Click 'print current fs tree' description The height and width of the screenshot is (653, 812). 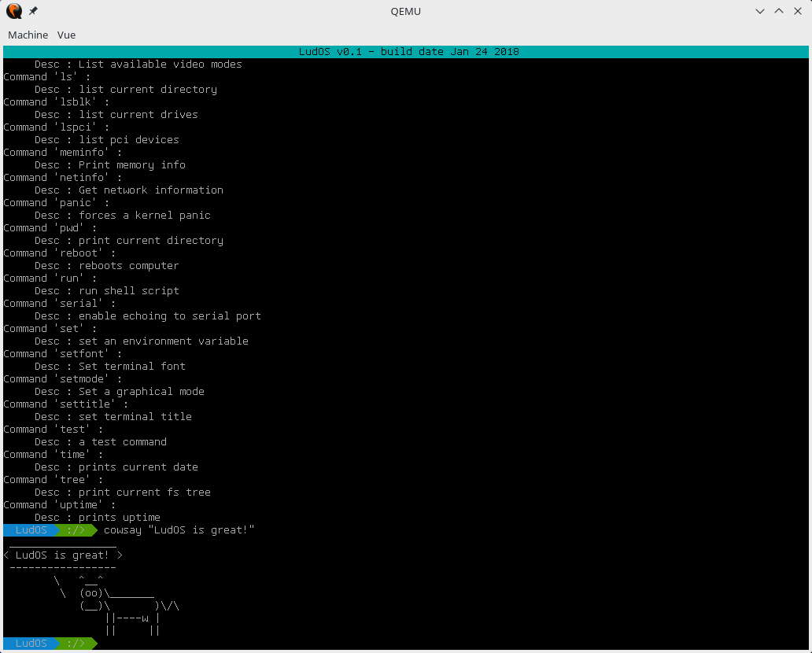(x=145, y=492)
